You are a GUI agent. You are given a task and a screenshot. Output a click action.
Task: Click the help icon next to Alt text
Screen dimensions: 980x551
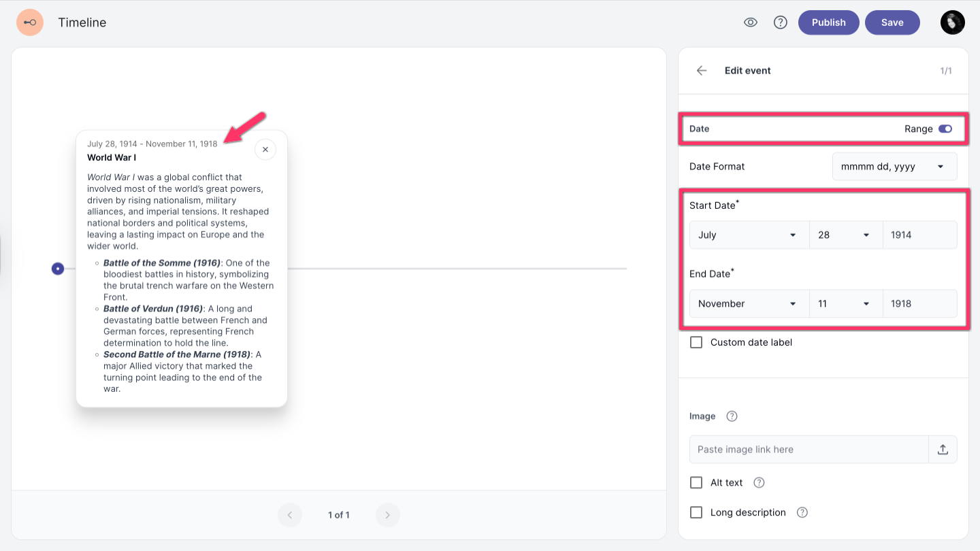coord(759,483)
